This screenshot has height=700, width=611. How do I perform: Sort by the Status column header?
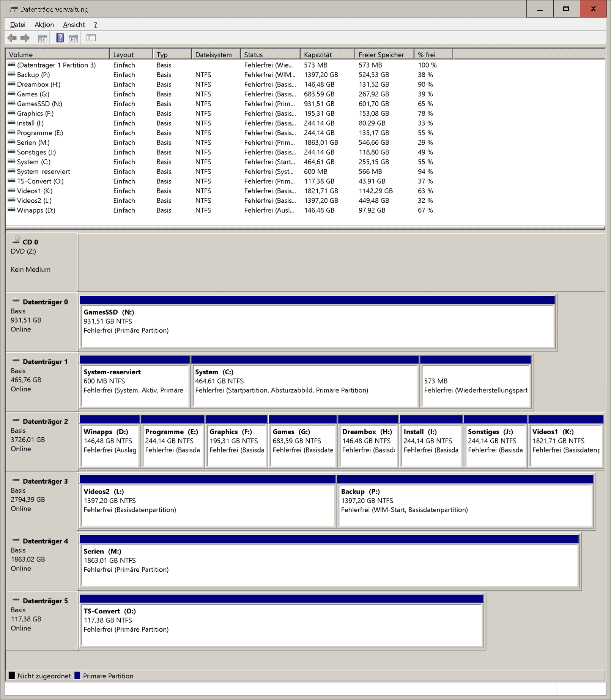click(x=271, y=55)
